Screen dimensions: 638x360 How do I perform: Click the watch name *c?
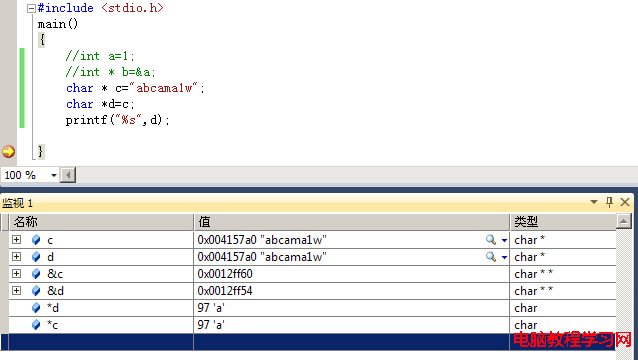pos(52,325)
